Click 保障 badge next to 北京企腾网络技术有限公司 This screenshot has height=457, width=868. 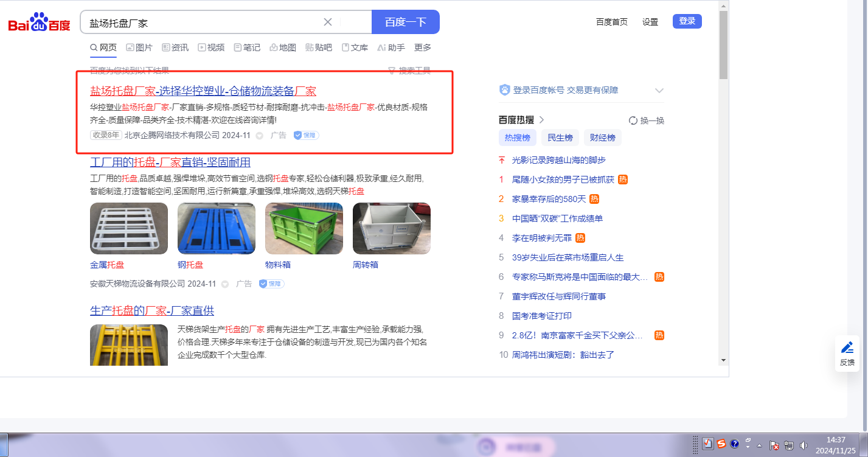click(306, 135)
